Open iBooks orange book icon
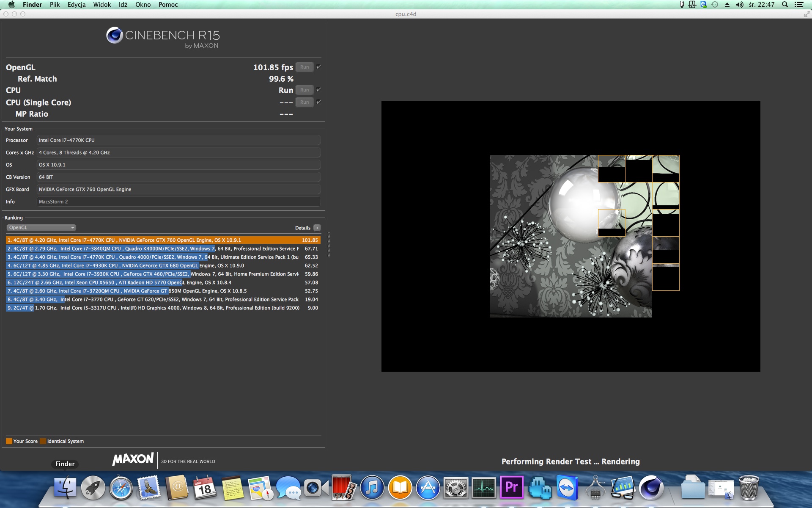Viewport: 812px width, 508px height. click(x=400, y=488)
